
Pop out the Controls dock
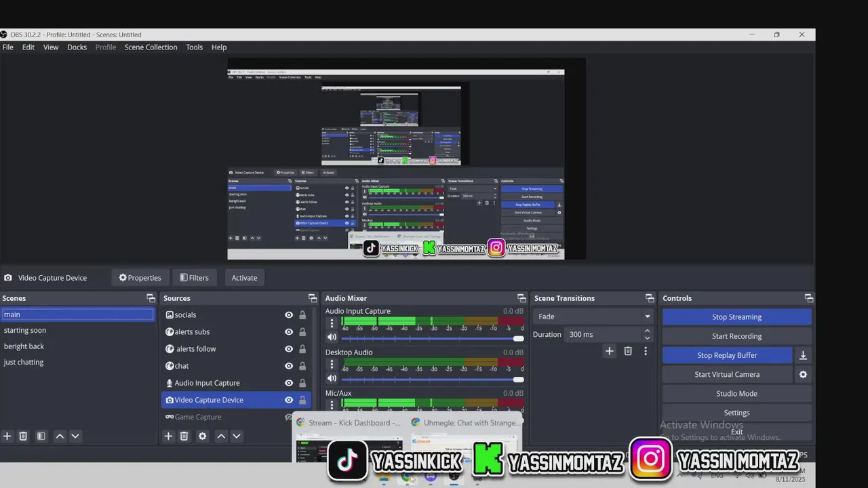click(x=809, y=298)
